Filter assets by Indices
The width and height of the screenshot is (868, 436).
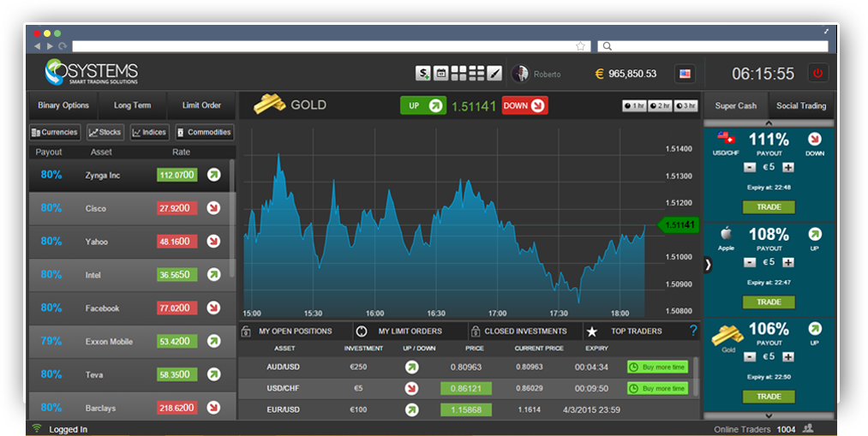[149, 132]
